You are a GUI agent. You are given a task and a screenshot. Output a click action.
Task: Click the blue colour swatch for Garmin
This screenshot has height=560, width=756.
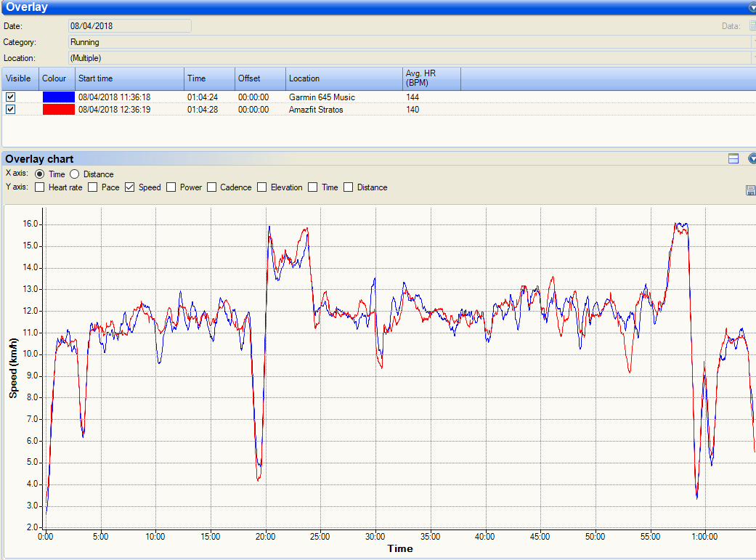[58, 97]
